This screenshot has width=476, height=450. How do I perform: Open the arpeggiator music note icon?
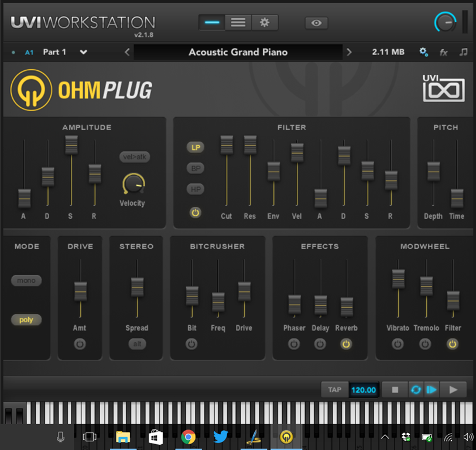pos(463,52)
